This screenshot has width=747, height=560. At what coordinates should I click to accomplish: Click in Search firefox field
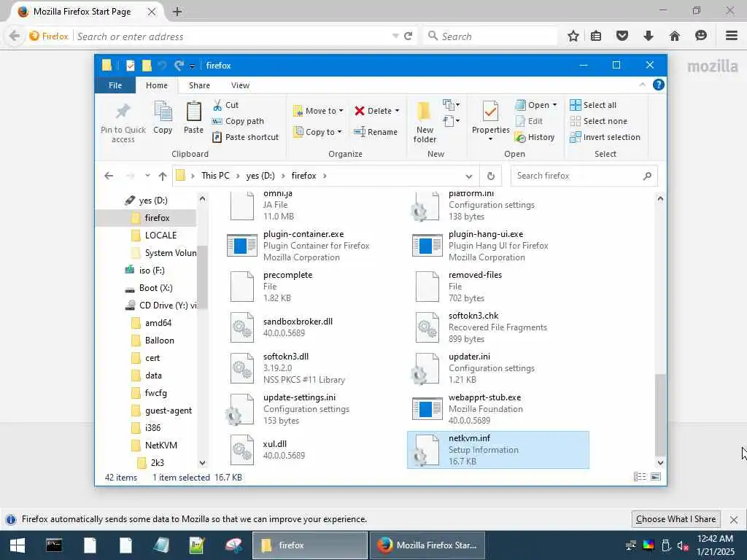584,176
